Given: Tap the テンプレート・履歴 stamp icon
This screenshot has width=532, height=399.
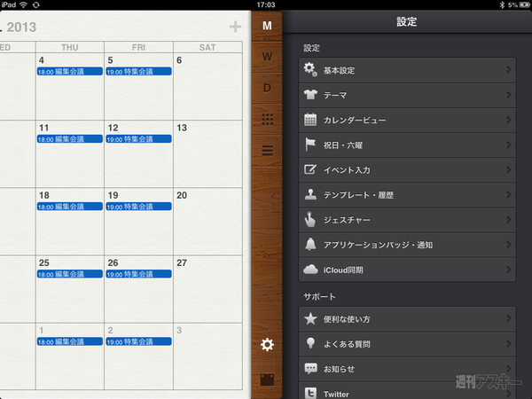Looking at the screenshot, I should tap(310, 194).
